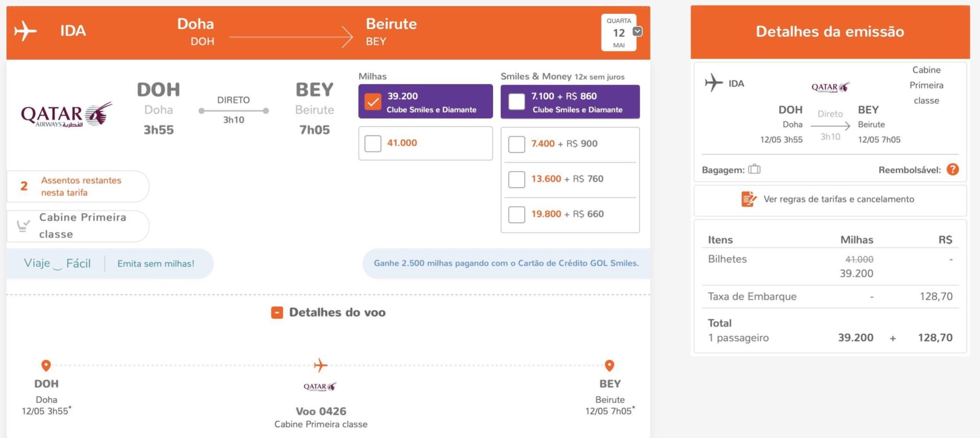This screenshot has height=438, width=980.
Task: Tick the 19.800 + R$ 660 checkbox
Action: pyautogui.click(x=517, y=214)
